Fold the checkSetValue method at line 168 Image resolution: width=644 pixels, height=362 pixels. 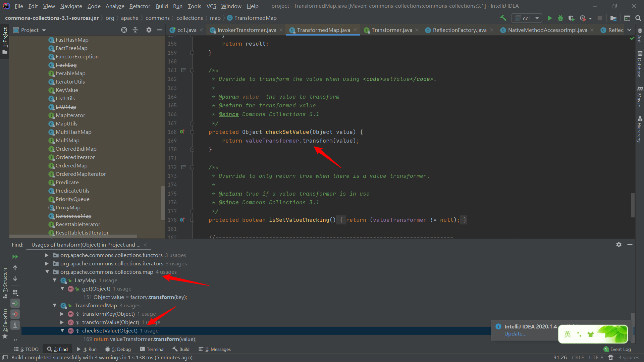[192, 132]
